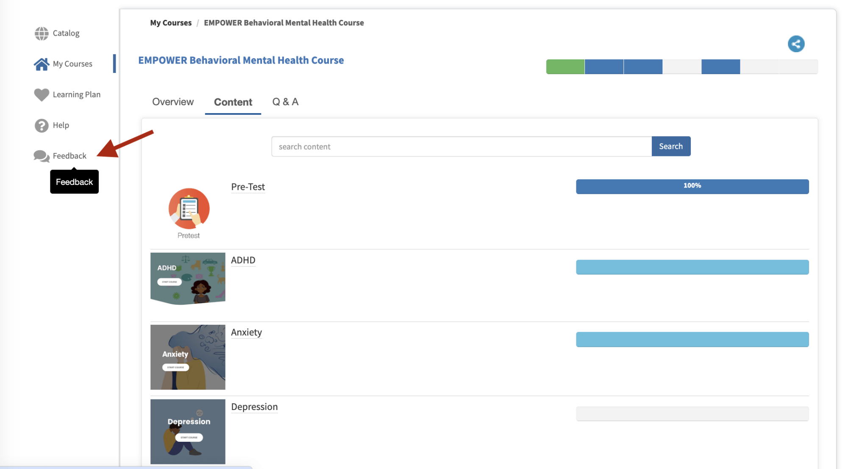Click the Learning Plan heart icon

click(42, 95)
